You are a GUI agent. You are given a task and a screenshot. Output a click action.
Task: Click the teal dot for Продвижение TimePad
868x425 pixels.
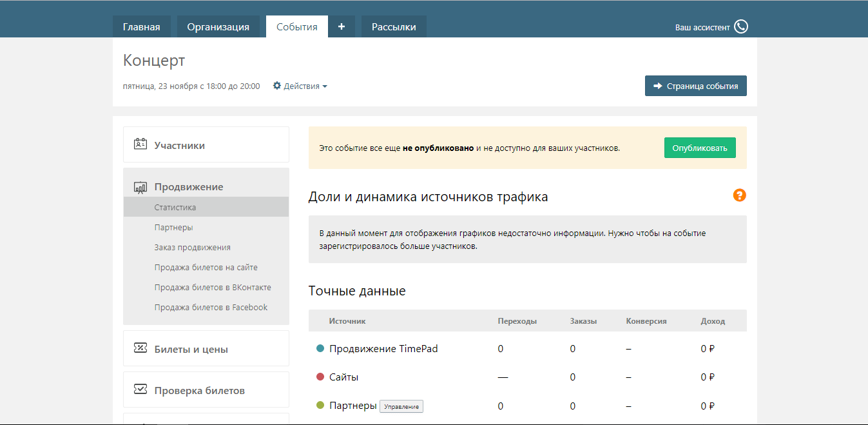pos(320,348)
